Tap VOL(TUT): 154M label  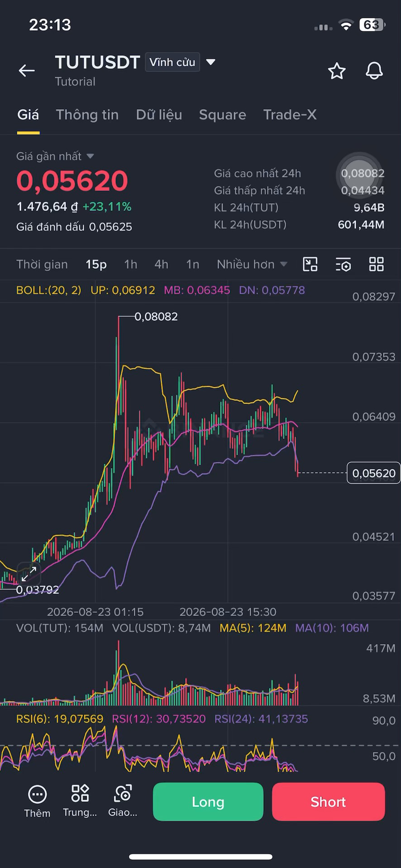tap(60, 628)
